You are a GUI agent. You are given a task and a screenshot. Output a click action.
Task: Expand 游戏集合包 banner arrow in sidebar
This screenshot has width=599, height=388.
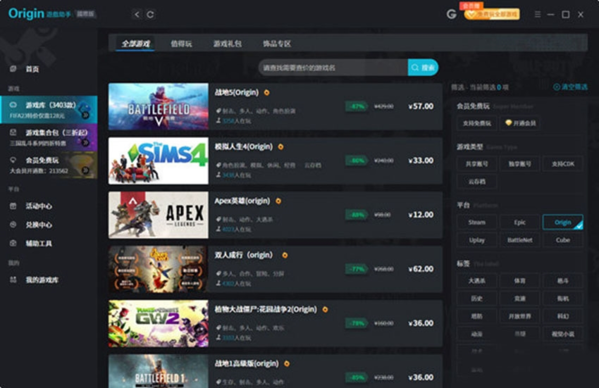86,143
